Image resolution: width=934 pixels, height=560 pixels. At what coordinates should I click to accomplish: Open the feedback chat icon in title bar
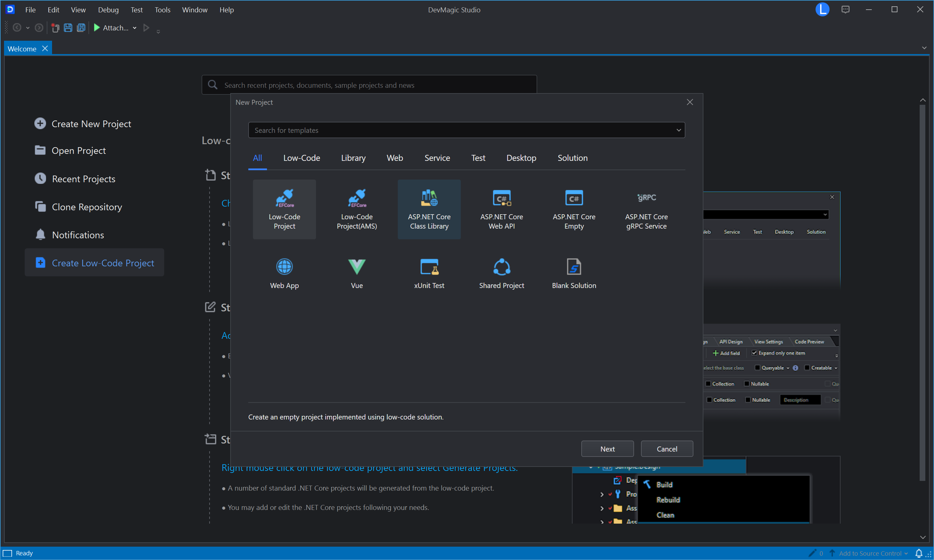[x=845, y=10]
